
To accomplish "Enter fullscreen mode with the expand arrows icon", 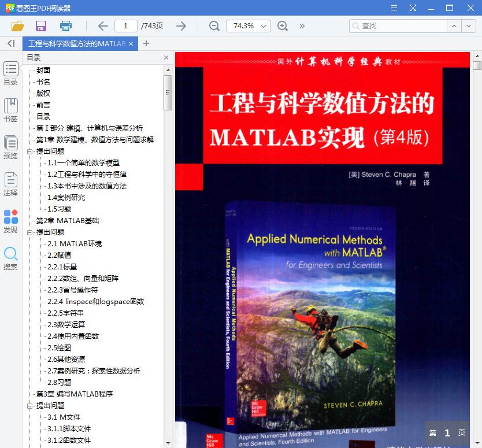I will (413, 8).
